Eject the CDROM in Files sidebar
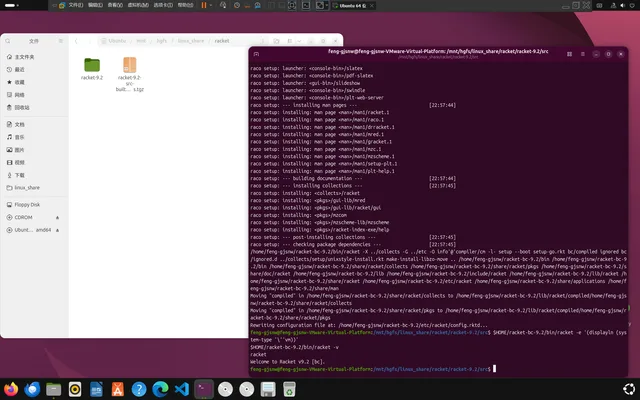The image size is (640, 400). tap(58, 218)
